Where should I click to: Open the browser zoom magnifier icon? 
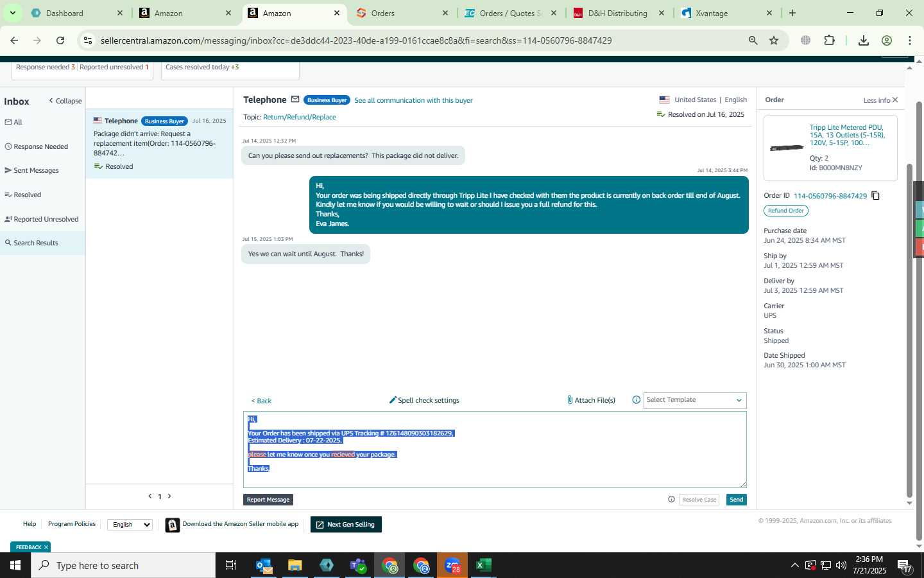tap(753, 40)
